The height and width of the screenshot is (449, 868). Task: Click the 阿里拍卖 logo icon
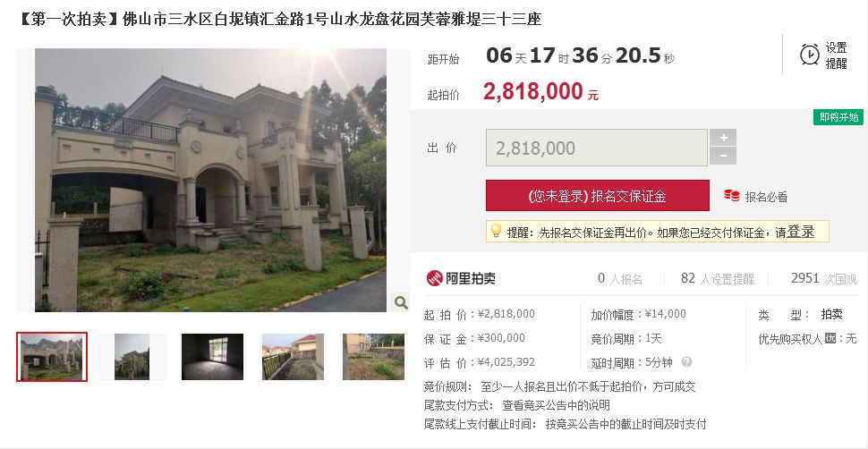435,278
